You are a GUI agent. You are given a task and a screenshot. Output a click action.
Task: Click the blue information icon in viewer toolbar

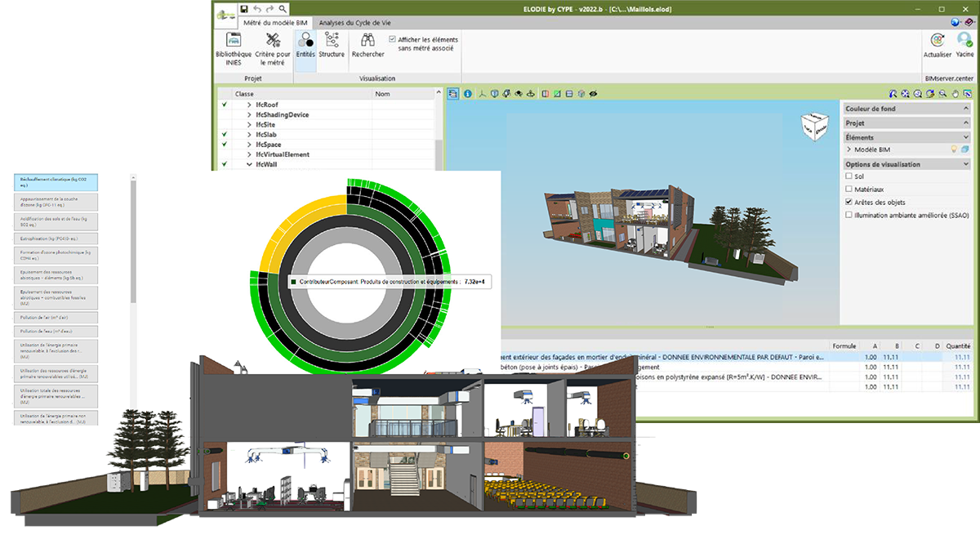(x=468, y=94)
